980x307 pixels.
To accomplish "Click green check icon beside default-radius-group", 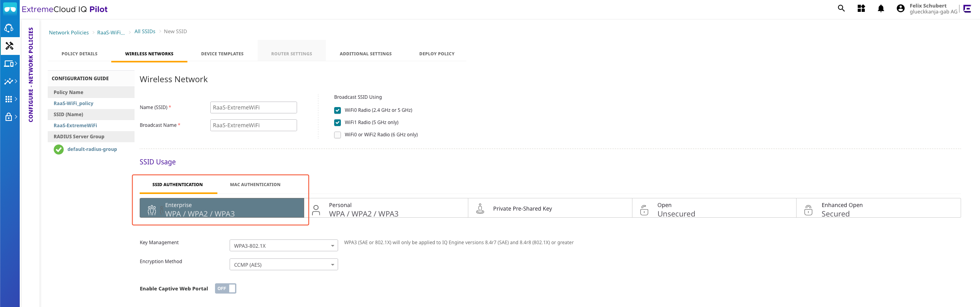I will (x=59, y=149).
